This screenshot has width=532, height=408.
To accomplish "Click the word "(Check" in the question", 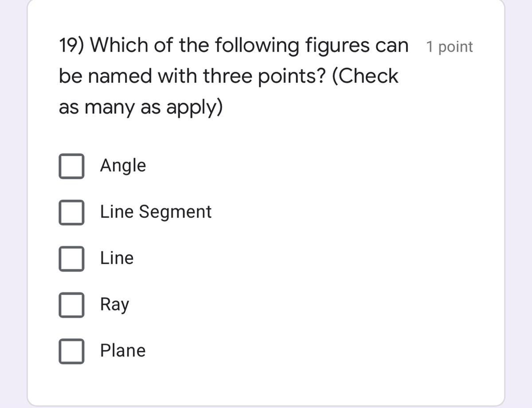I will 365,76.
